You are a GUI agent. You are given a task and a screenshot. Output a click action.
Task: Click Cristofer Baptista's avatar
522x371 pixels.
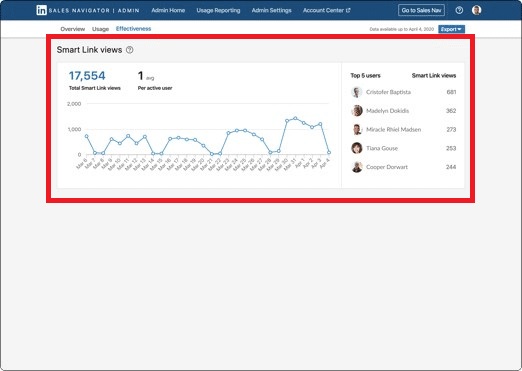(x=357, y=92)
